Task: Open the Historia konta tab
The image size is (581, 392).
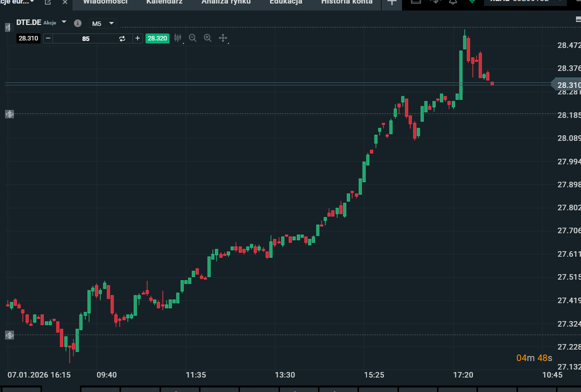Action: 346,2
